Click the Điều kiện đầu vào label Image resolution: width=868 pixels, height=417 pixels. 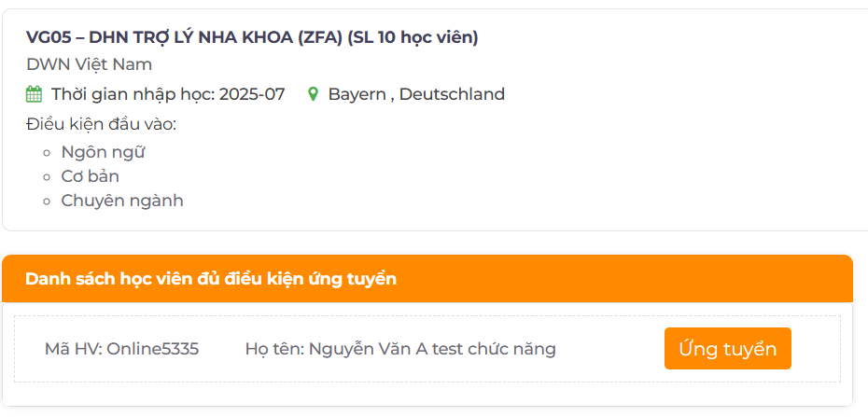click(x=101, y=124)
